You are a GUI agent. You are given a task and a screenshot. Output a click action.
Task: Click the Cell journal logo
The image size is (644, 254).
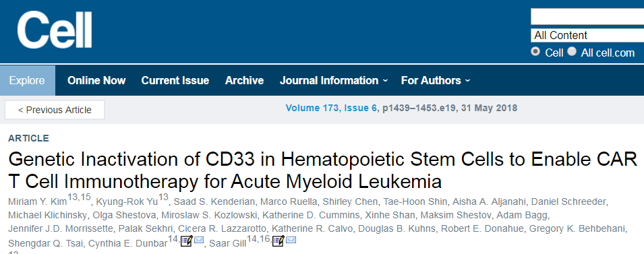pyautogui.click(x=54, y=30)
